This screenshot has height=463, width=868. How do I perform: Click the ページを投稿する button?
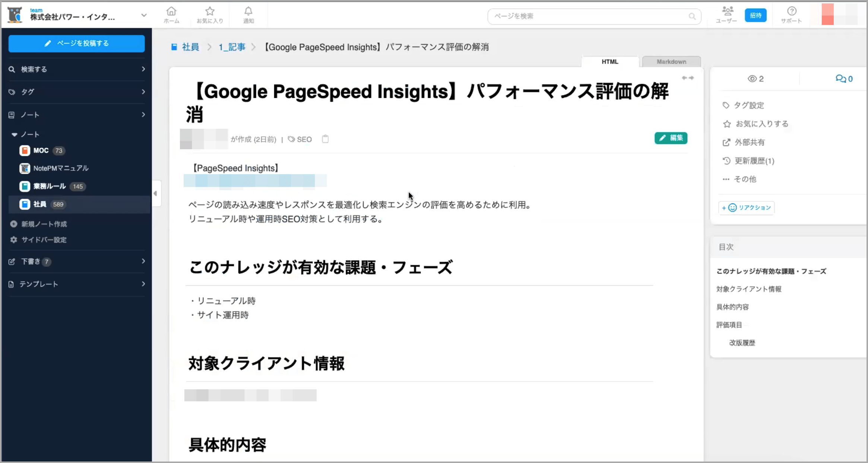pos(76,43)
